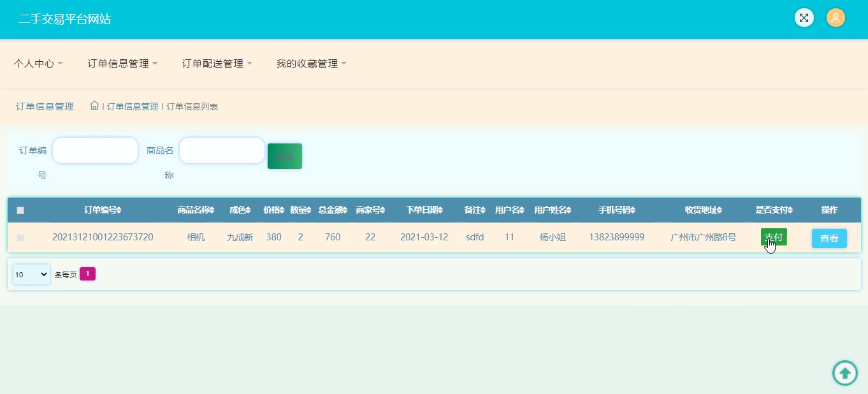Open the page size dropdown showing 10
The image size is (868, 394).
pos(31,274)
